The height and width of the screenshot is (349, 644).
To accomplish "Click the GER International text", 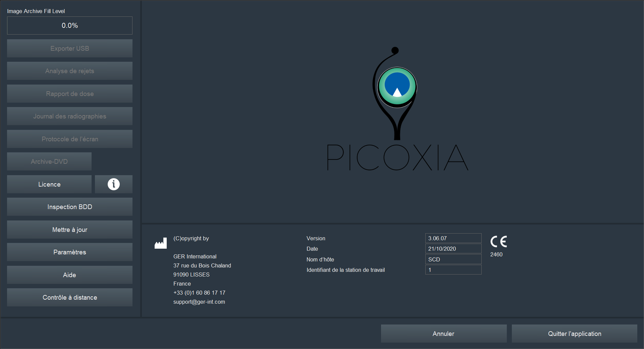I will click(195, 256).
